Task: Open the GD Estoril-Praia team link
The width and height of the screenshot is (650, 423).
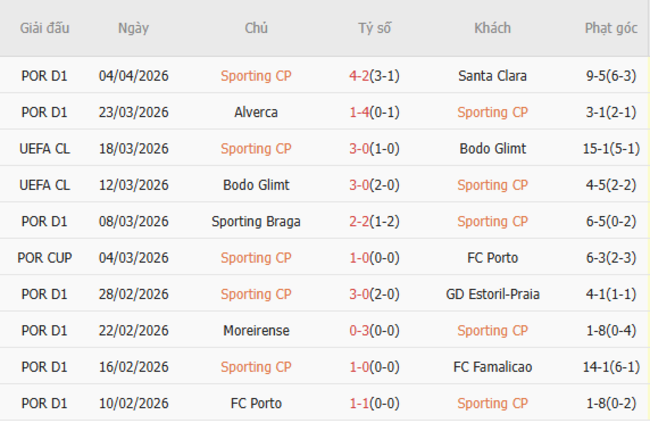Action: tap(492, 294)
